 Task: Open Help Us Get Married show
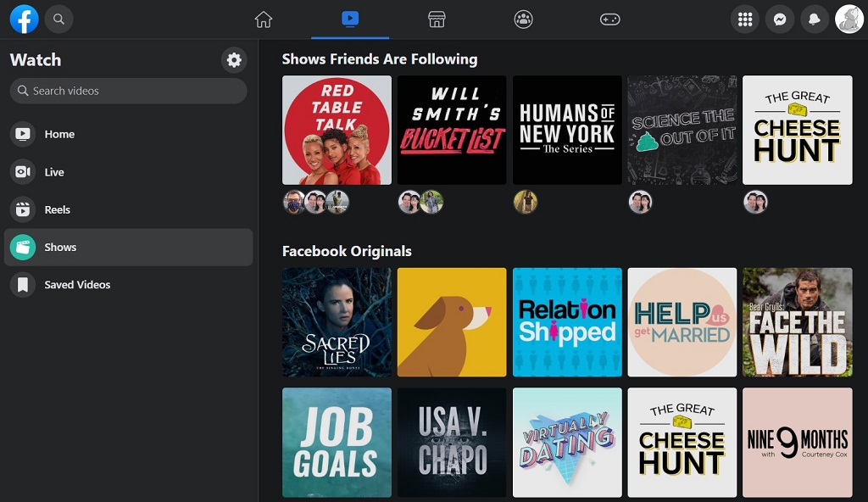(682, 322)
